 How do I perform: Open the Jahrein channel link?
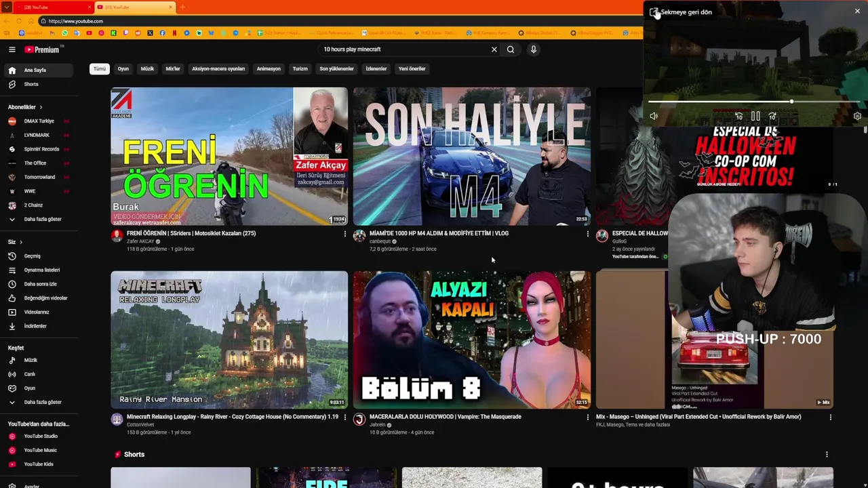(378, 425)
